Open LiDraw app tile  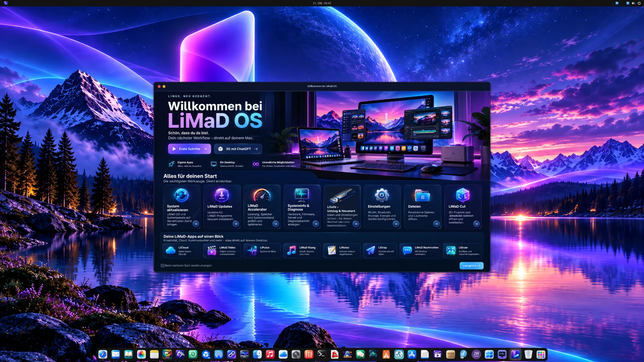tap(462, 250)
